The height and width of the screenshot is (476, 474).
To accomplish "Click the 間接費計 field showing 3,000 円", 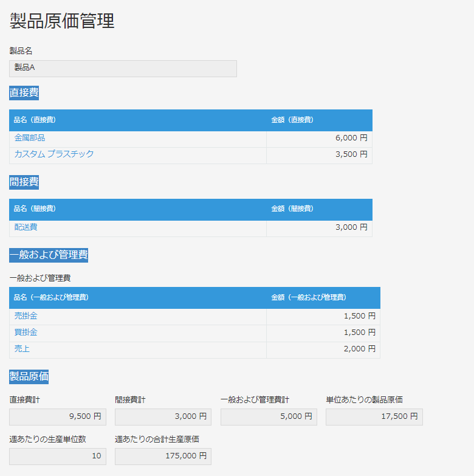I will [163, 417].
